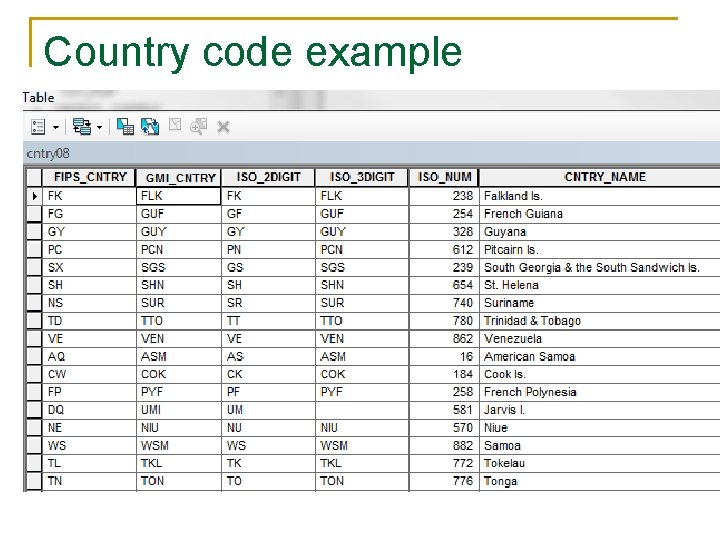This screenshot has width=720, height=540.
Task: Select the Falkland Is. row selector box
Action: click(x=34, y=196)
